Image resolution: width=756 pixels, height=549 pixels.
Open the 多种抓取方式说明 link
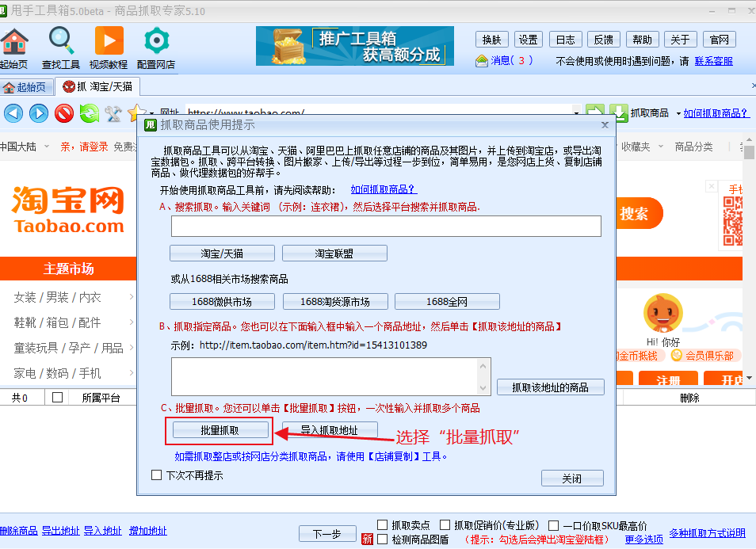[x=708, y=532]
